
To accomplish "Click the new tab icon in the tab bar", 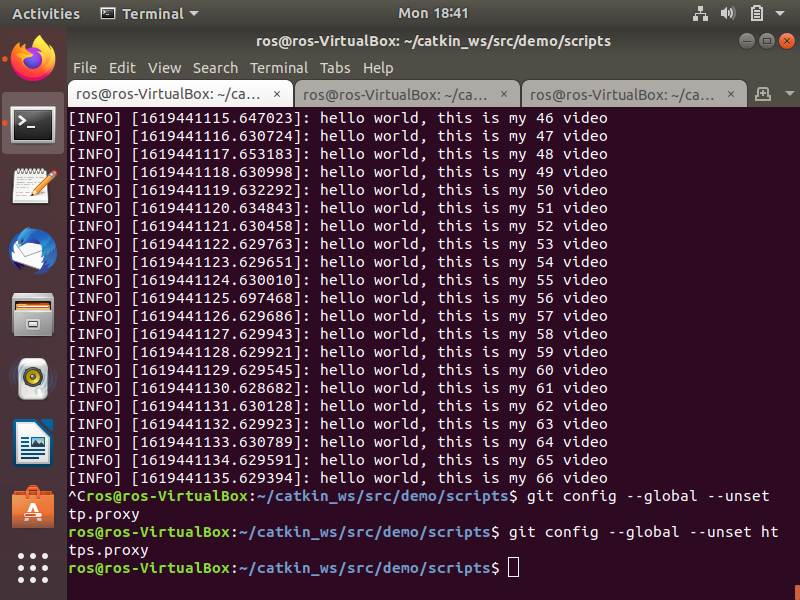I will [x=763, y=94].
